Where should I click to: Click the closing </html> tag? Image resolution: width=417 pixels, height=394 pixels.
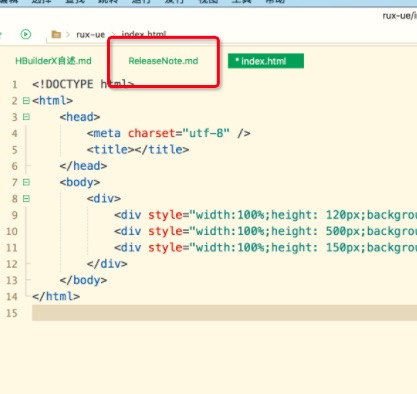tap(56, 296)
